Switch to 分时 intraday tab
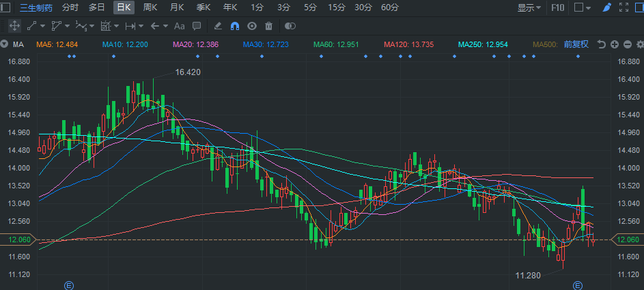Viewport: 644px width, 290px height. pyautogui.click(x=70, y=7)
